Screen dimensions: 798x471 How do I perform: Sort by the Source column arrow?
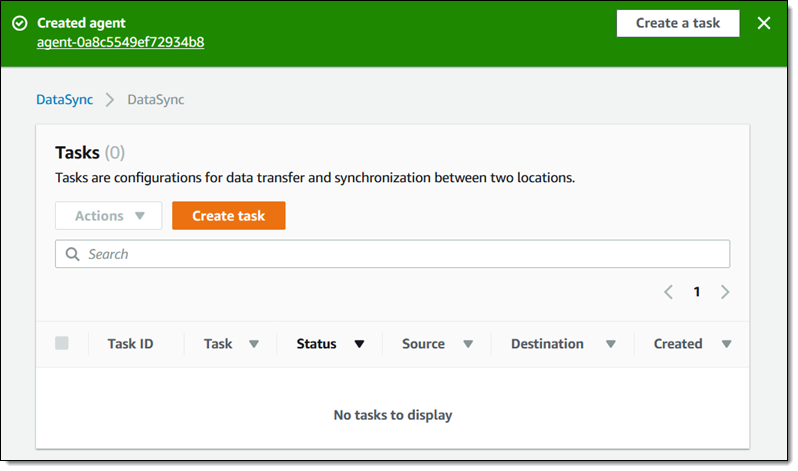click(468, 344)
